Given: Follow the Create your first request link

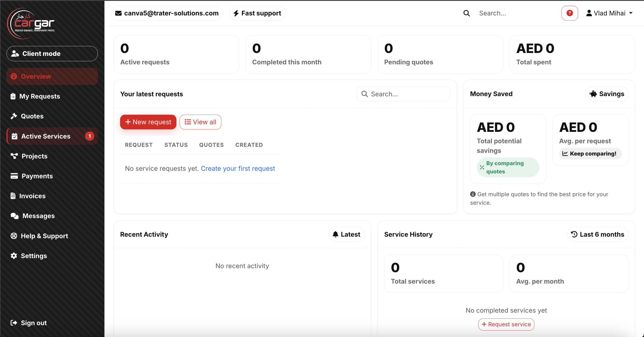Looking at the screenshot, I should [x=238, y=168].
